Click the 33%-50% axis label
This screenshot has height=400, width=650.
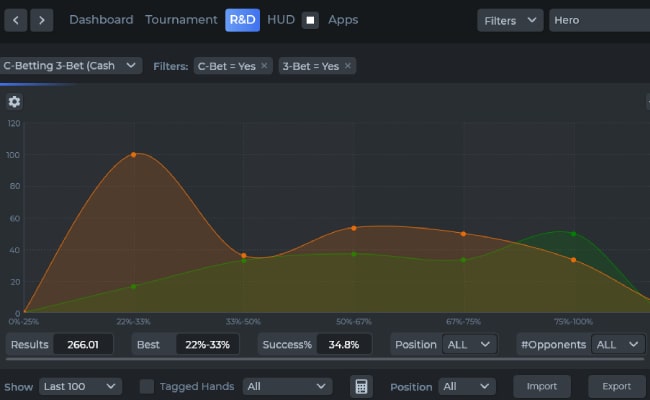(x=243, y=321)
